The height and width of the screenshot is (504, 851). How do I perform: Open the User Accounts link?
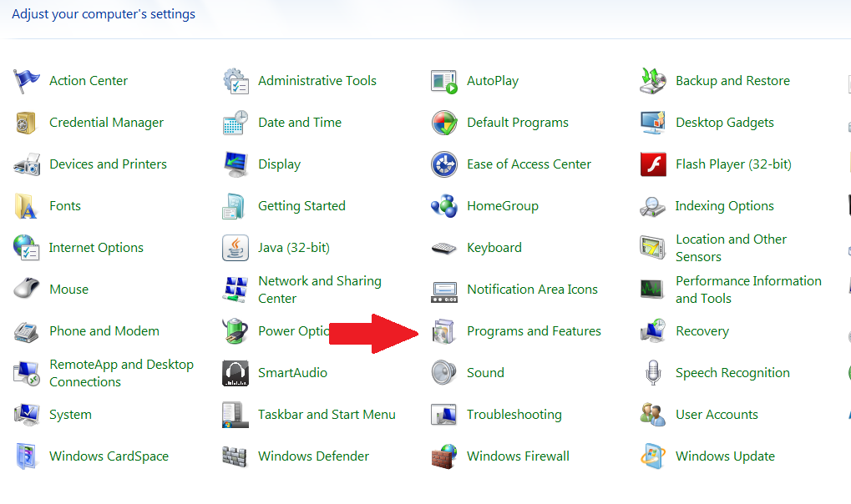tap(717, 415)
